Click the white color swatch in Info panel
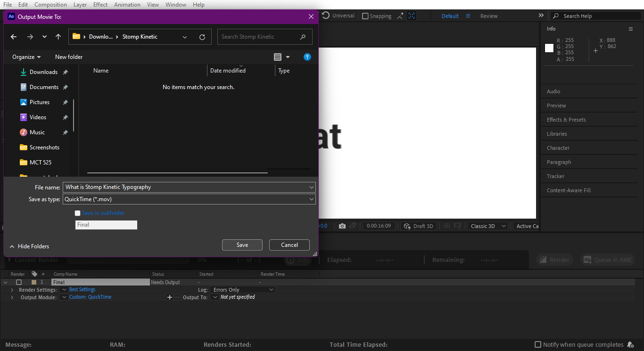 tap(549, 48)
